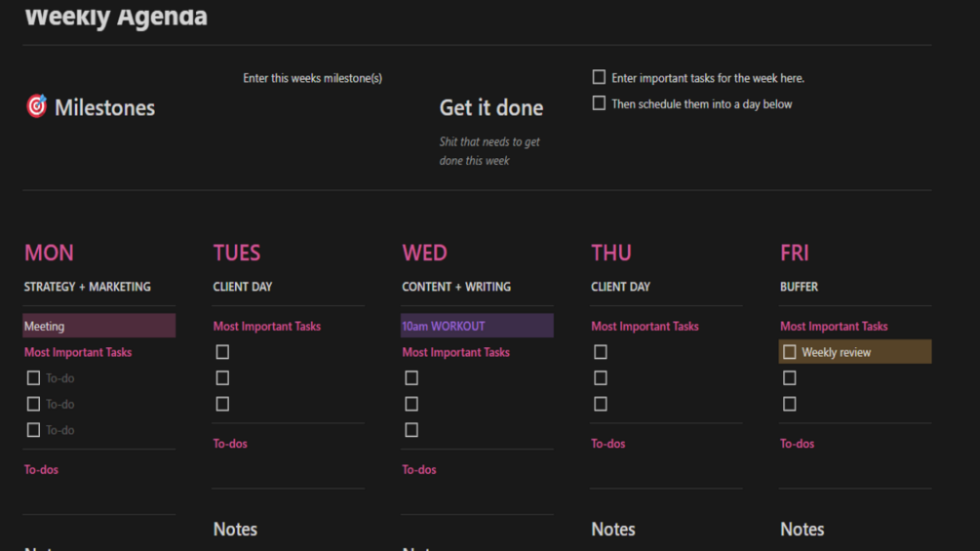
Task: Click the Notes heading under Tuesday
Action: coord(235,530)
